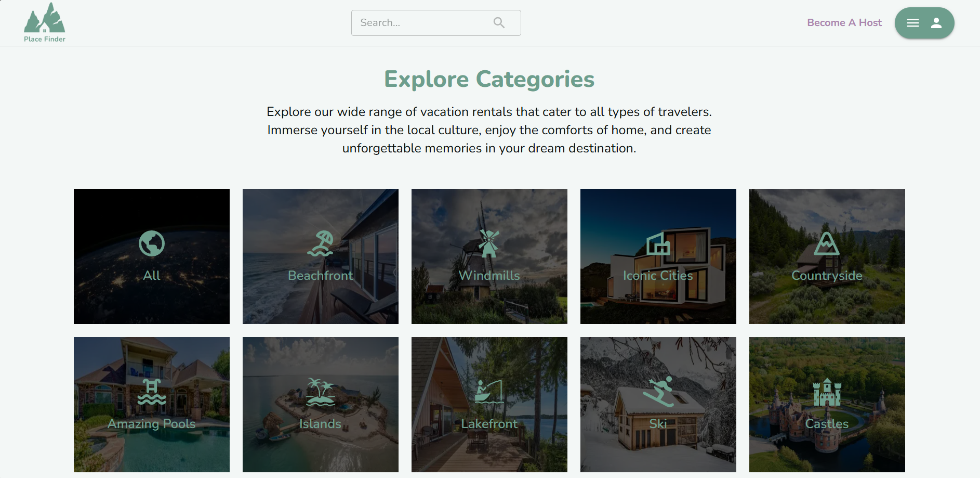Click the windmill icon
Screen dimensions: 980x478
(x=489, y=243)
